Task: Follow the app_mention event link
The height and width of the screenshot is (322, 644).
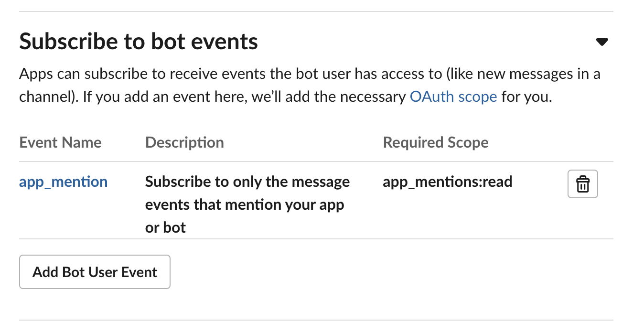Action: click(63, 182)
